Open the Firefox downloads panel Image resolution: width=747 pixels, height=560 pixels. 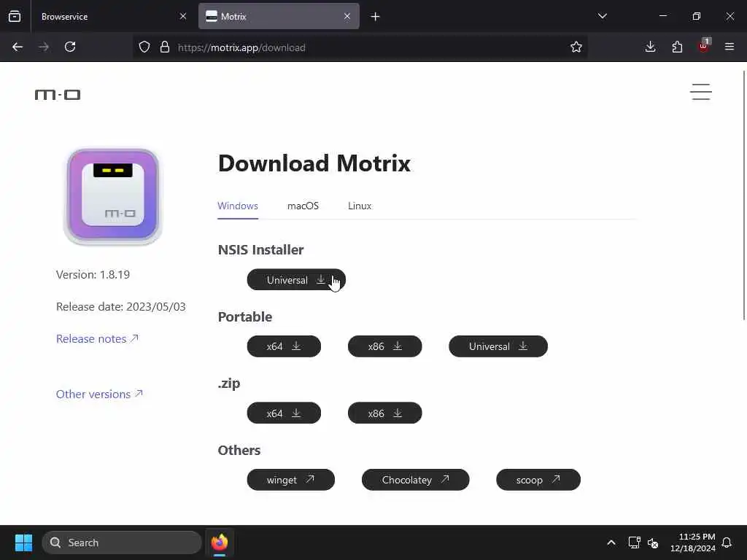coord(650,47)
